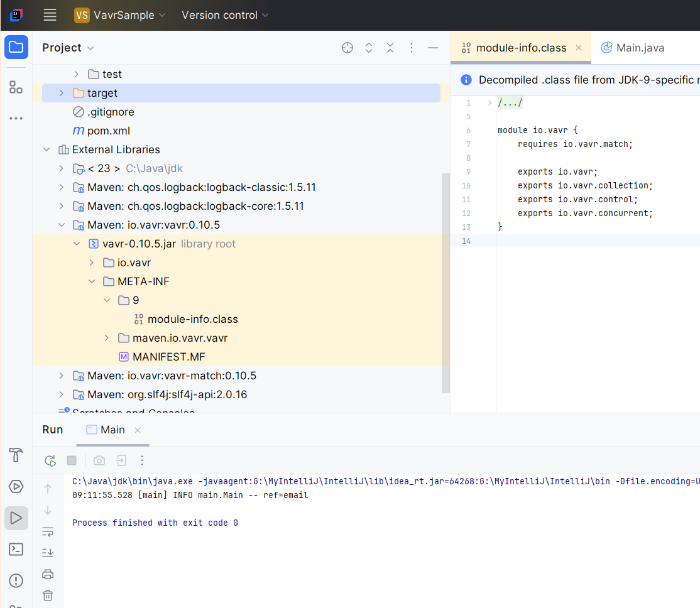Viewport: 700px width, 608px height.
Task: Close the module-info.class tab
Action: pyautogui.click(x=579, y=48)
